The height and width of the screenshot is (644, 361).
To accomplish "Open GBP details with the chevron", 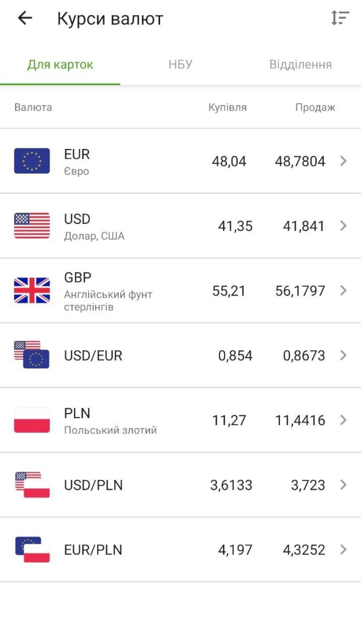I will tap(344, 290).
